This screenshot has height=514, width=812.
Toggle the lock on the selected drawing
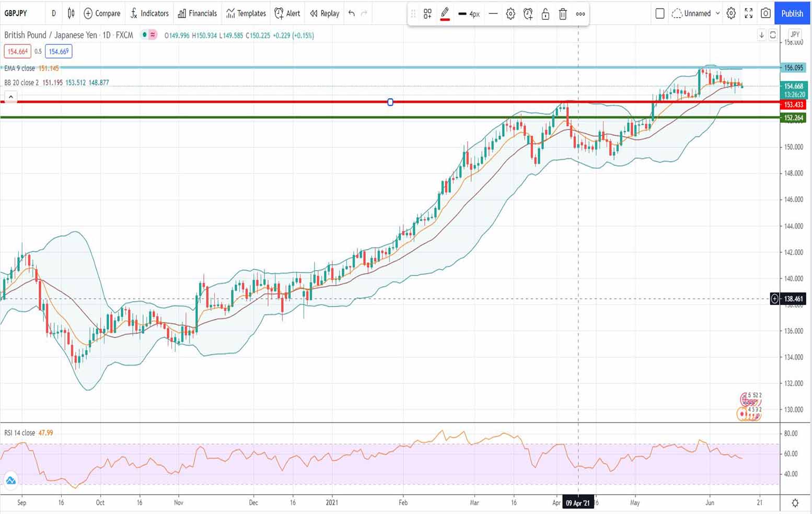pyautogui.click(x=546, y=14)
